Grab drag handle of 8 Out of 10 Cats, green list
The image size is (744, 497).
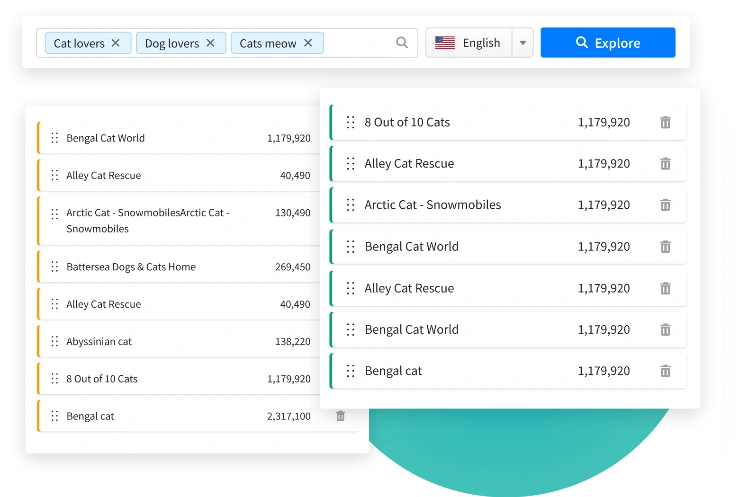350,122
